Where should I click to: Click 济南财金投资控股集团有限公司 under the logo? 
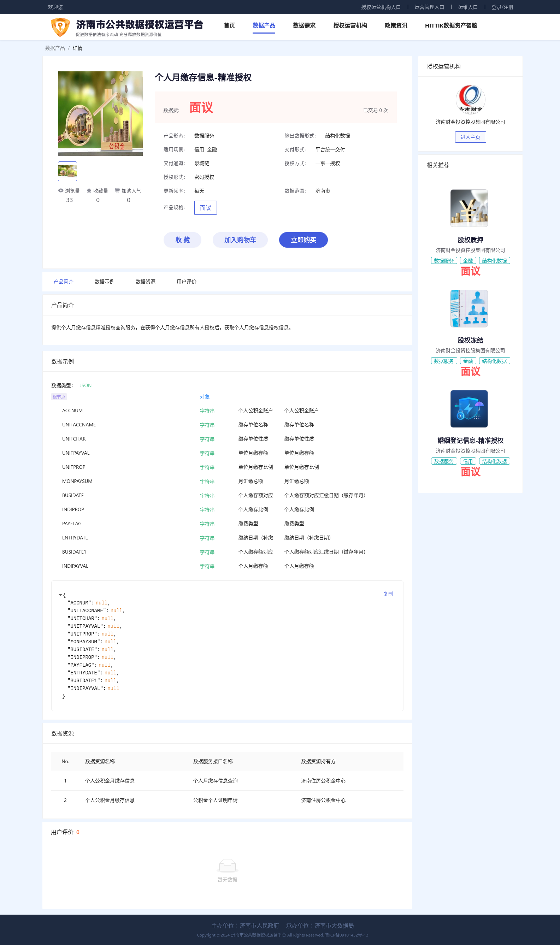(470, 122)
